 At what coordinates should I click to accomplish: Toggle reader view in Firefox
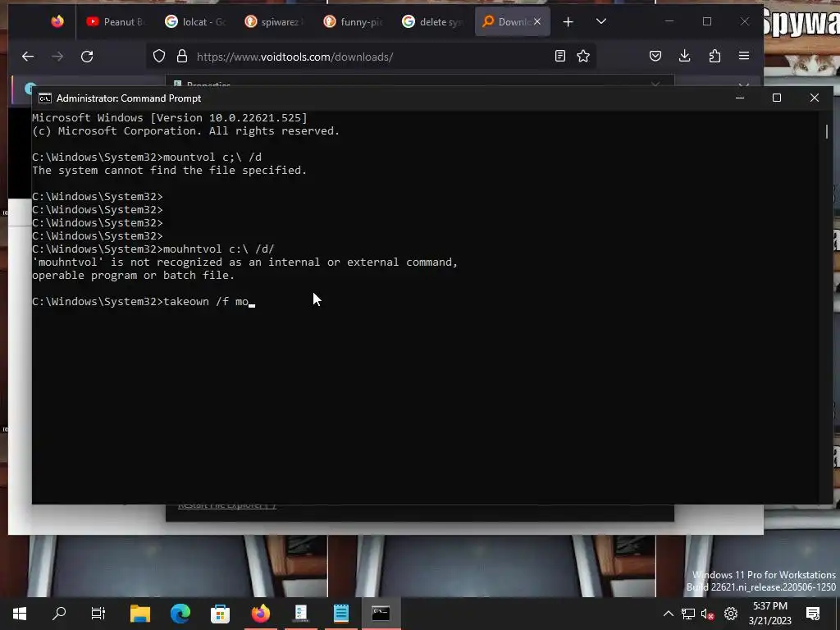(559, 57)
